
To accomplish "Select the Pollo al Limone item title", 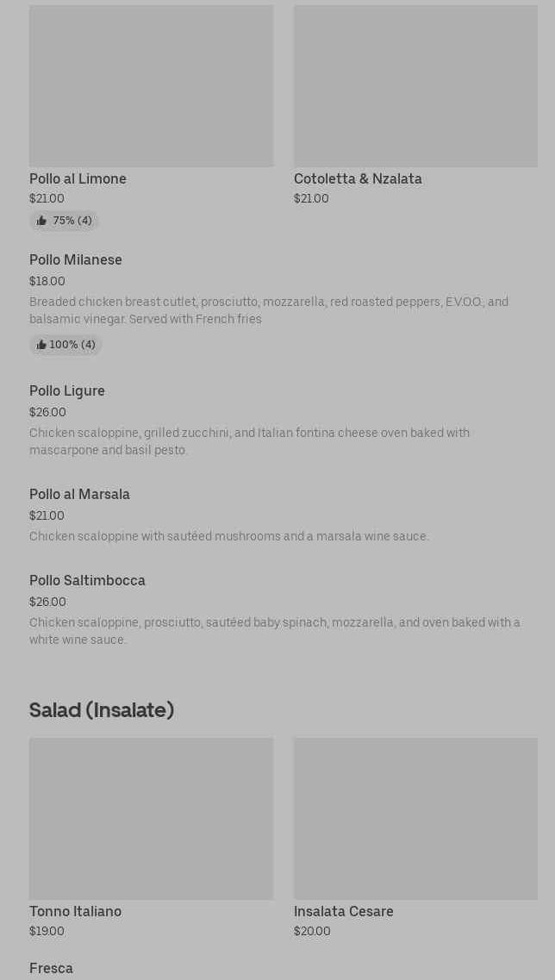I will pos(78,179).
